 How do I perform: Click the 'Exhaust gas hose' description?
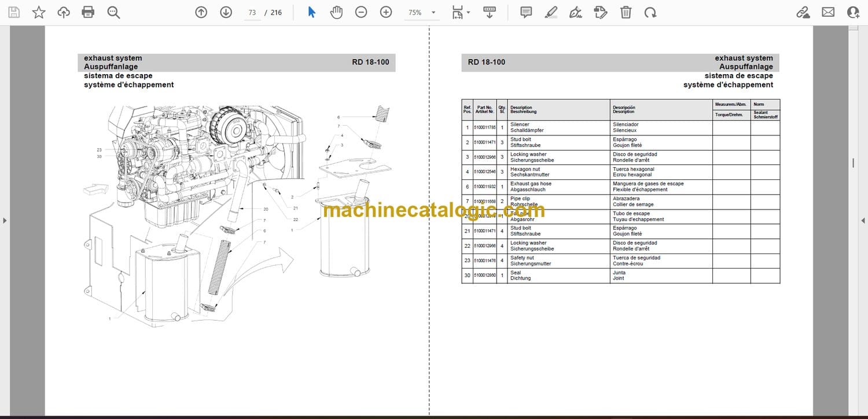coord(531,184)
